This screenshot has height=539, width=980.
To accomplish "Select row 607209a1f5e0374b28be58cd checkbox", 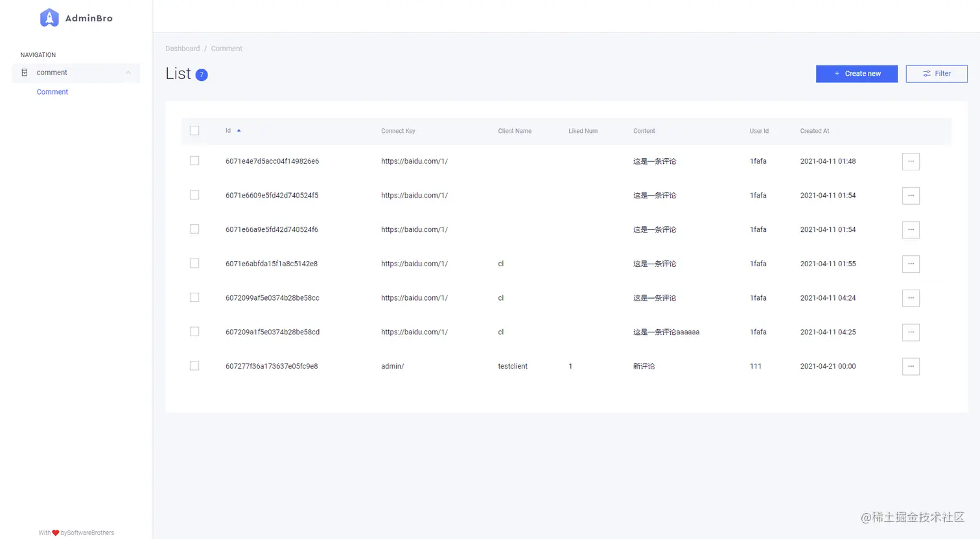I will tap(194, 332).
